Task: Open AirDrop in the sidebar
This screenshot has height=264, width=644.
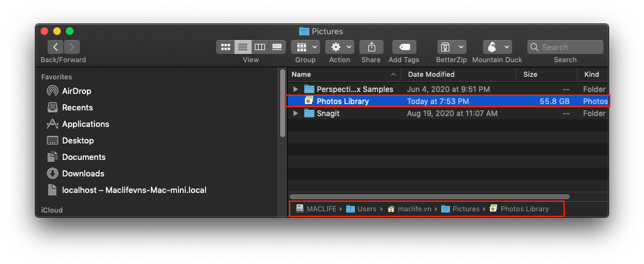Action: 76,91
